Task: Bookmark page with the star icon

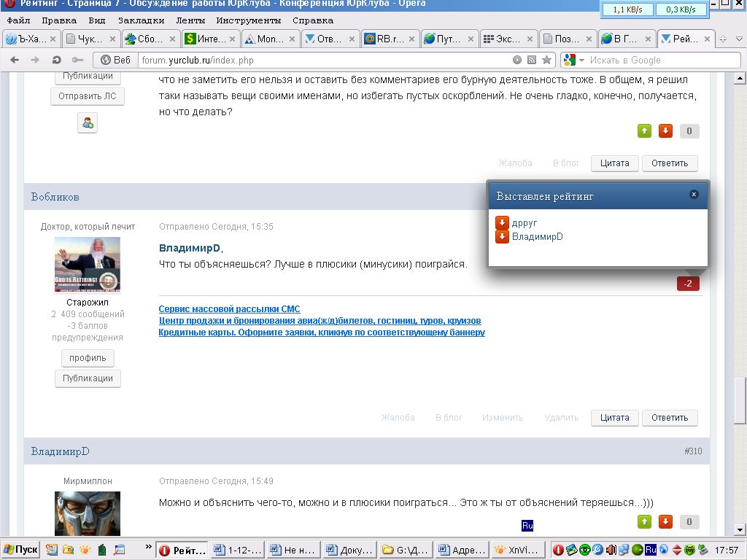Action: pyautogui.click(x=546, y=60)
